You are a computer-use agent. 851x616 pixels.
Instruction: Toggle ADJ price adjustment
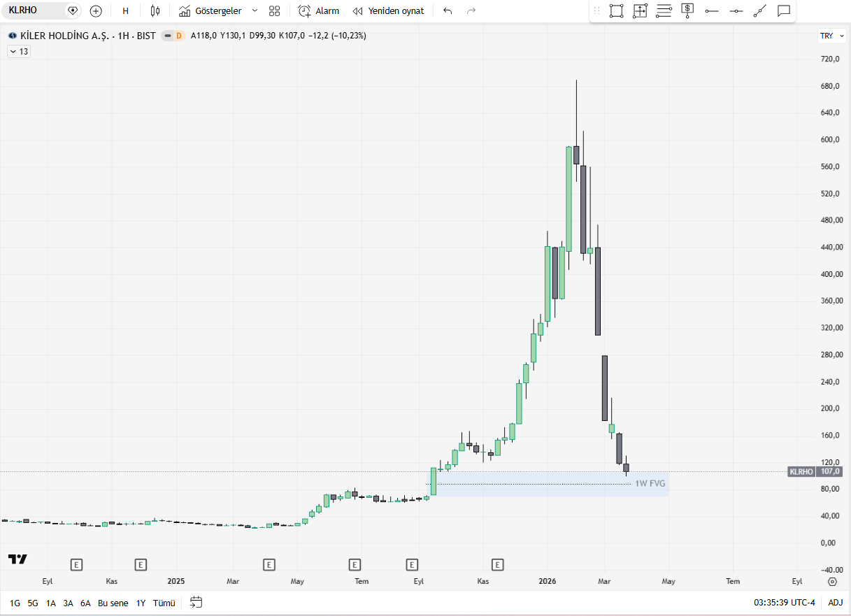tap(835, 603)
